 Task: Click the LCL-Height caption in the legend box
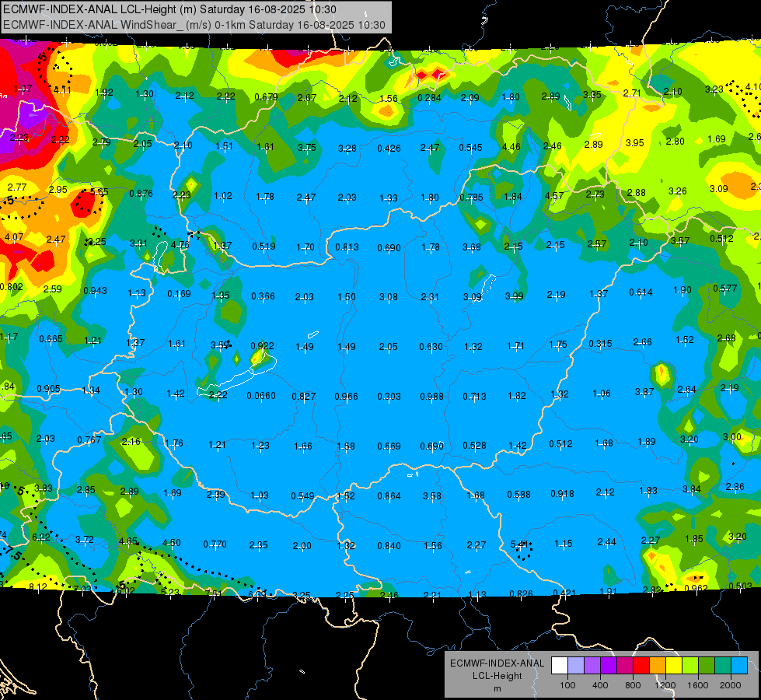tap(497, 676)
